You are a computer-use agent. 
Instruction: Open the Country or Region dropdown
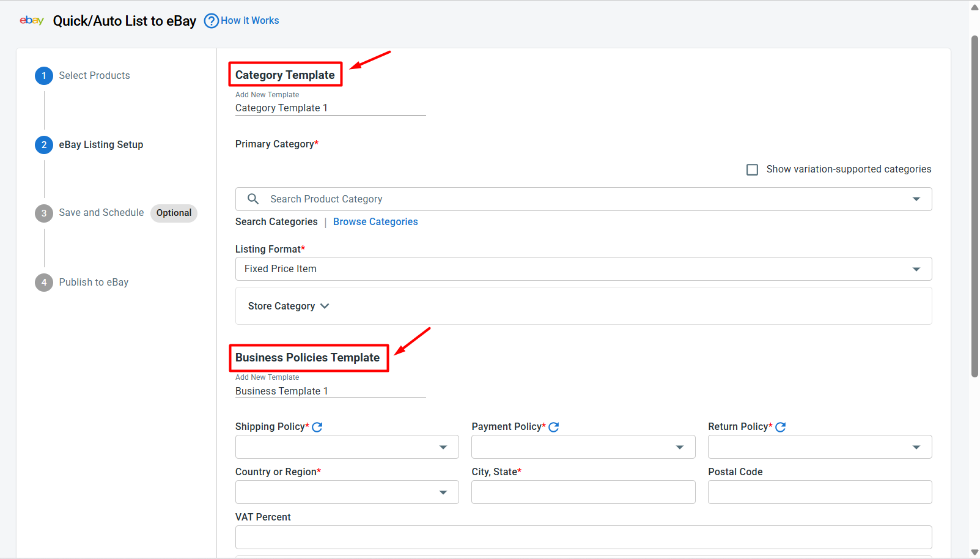click(347, 492)
